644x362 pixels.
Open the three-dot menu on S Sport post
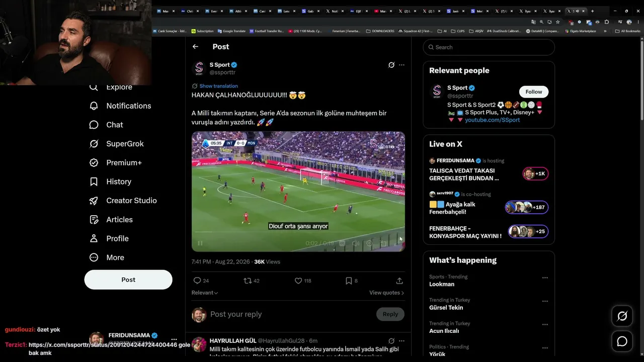coord(401,65)
